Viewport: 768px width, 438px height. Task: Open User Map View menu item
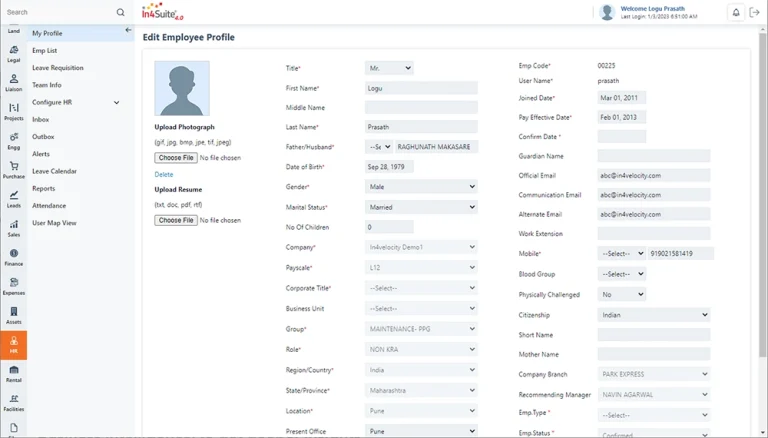pyautogui.click(x=54, y=223)
